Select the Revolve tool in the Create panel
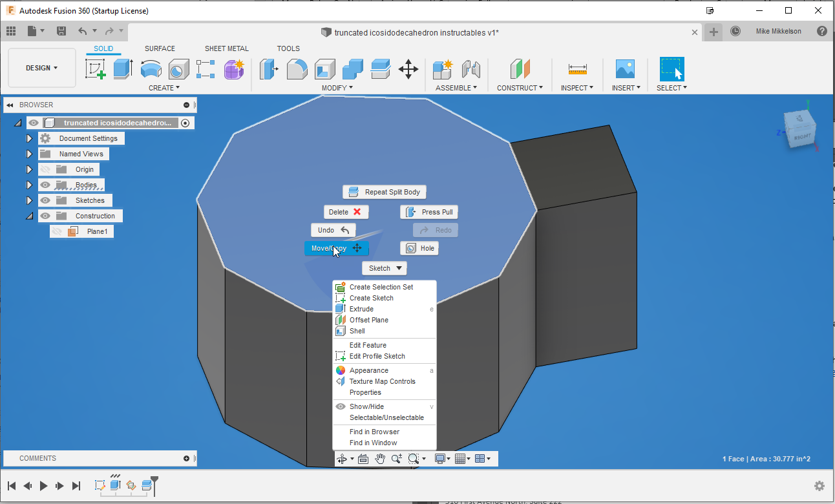 151,69
